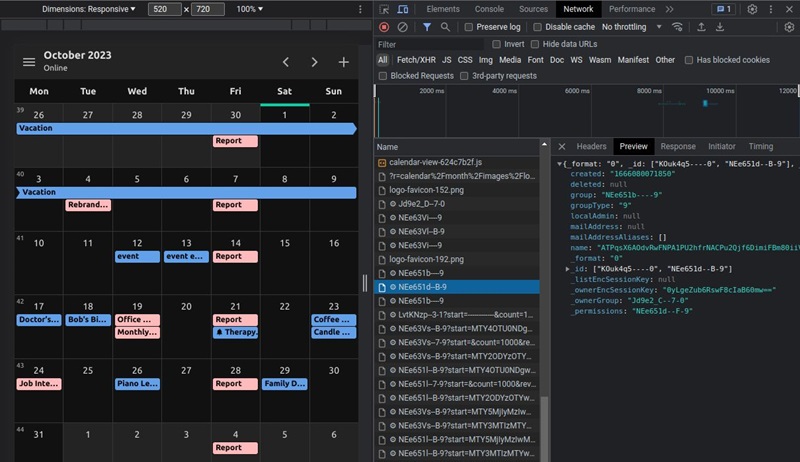The height and width of the screenshot is (462, 800).
Task: Filter requests by JS
Action: [x=446, y=60]
